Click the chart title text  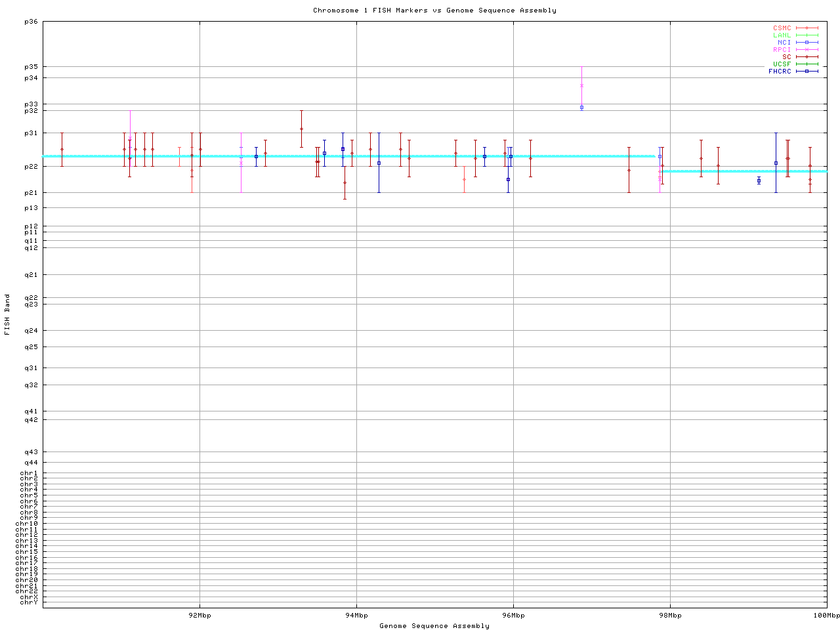pyautogui.click(x=434, y=10)
